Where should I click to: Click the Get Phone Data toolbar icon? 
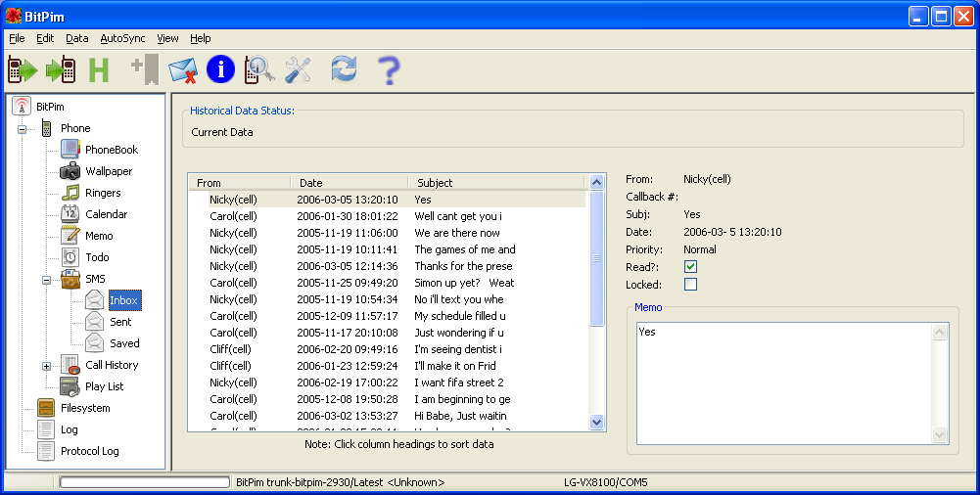coord(23,69)
